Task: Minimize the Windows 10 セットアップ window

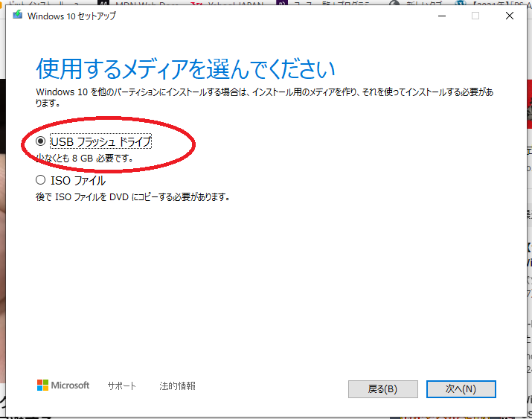Action: point(442,16)
